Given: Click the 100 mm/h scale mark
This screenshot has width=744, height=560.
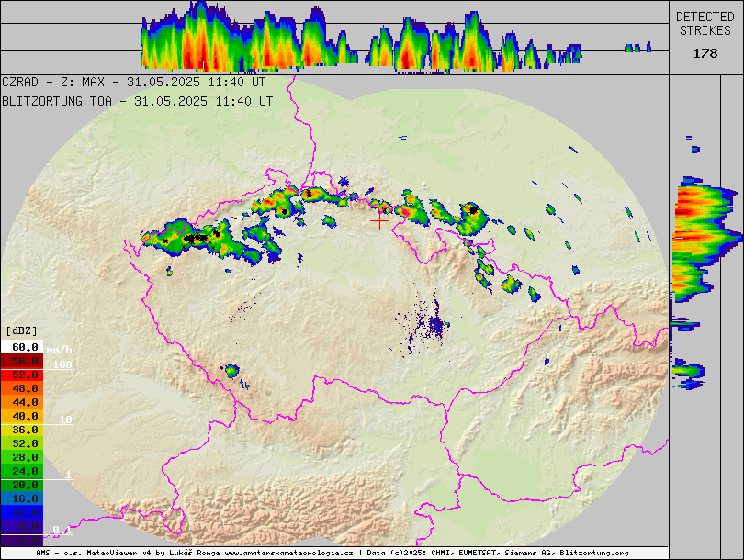Looking at the screenshot, I should pos(62,364).
